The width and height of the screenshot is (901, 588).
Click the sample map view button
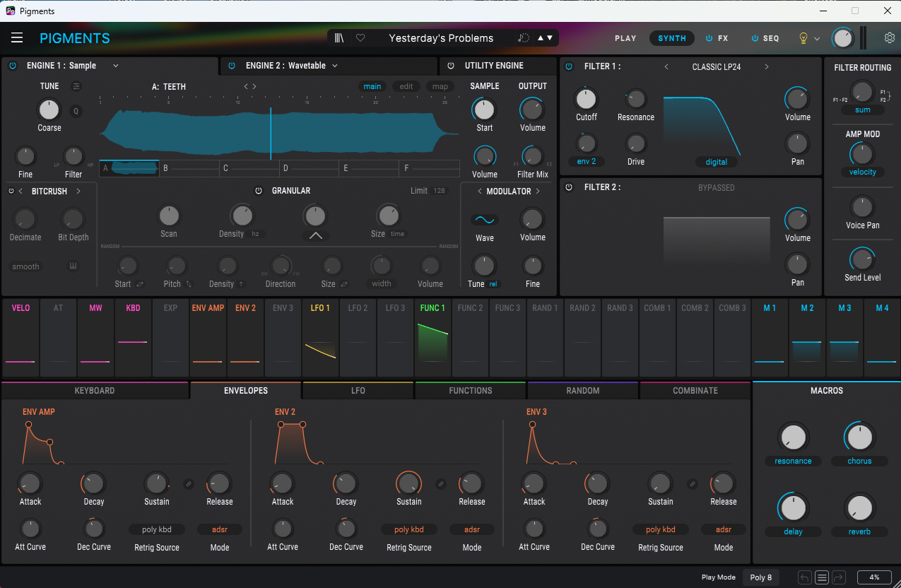[x=440, y=86]
